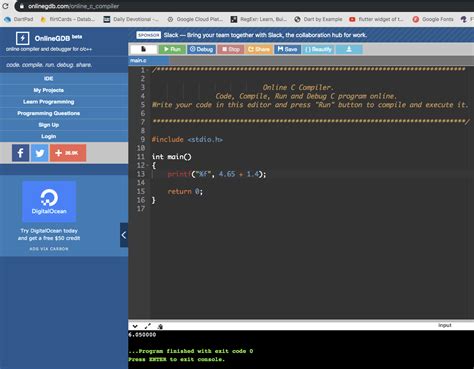Share the code with the Share button
This screenshot has width=474, height=369.
tap(259, 49)
